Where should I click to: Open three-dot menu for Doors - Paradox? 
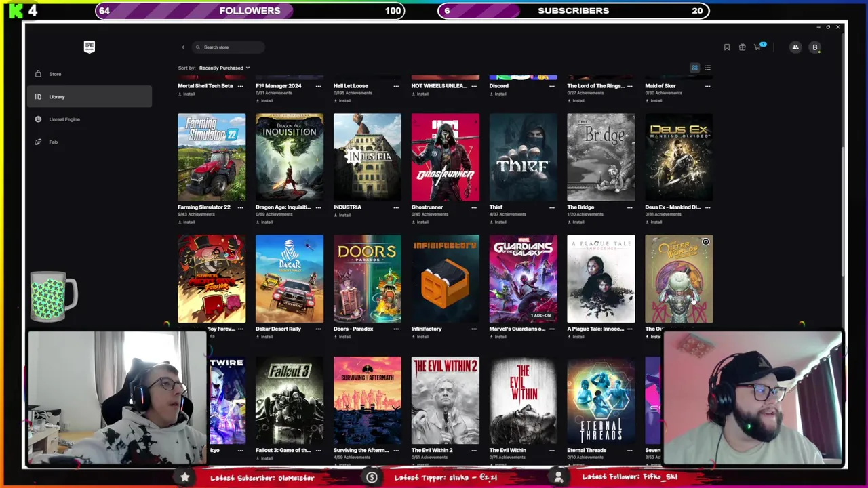coord(396,329)
